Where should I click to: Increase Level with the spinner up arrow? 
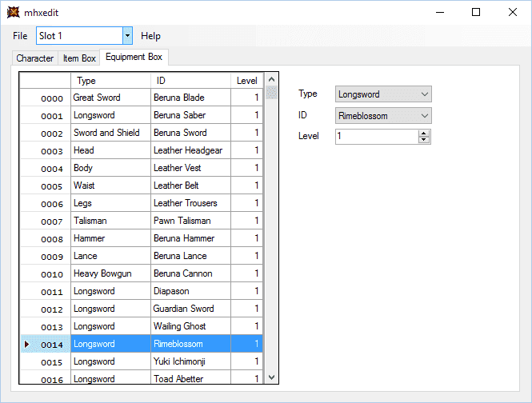point(423,134)
